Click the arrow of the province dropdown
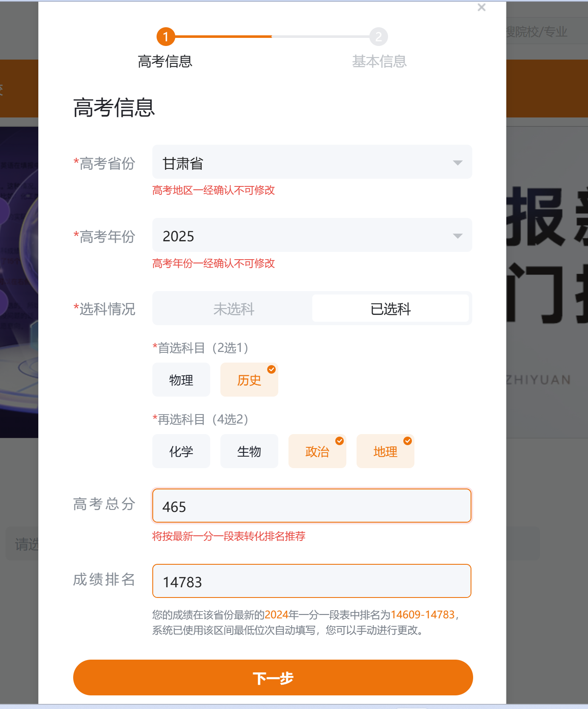This screenshot has width=588, height=709. (x=458, y=163)
